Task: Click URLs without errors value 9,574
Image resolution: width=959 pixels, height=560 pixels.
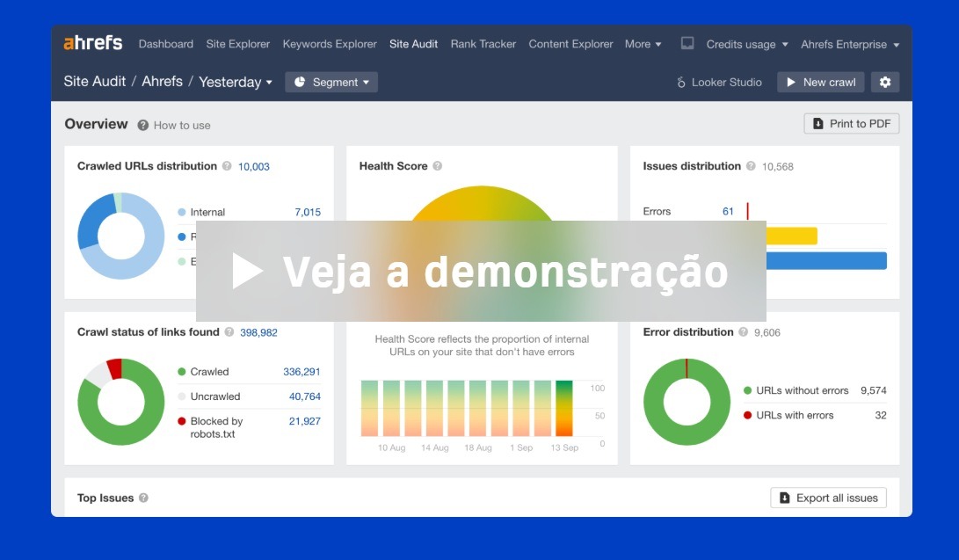Action: click(874, 390)
